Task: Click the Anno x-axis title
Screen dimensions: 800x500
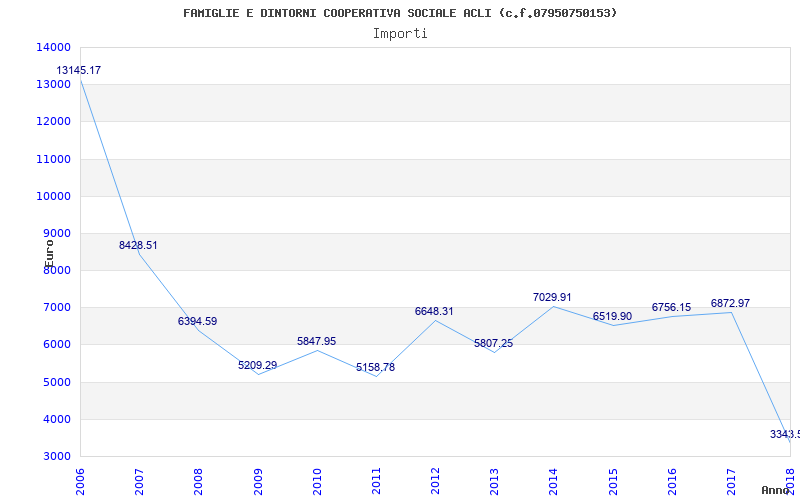Action: tap(775, 490)
